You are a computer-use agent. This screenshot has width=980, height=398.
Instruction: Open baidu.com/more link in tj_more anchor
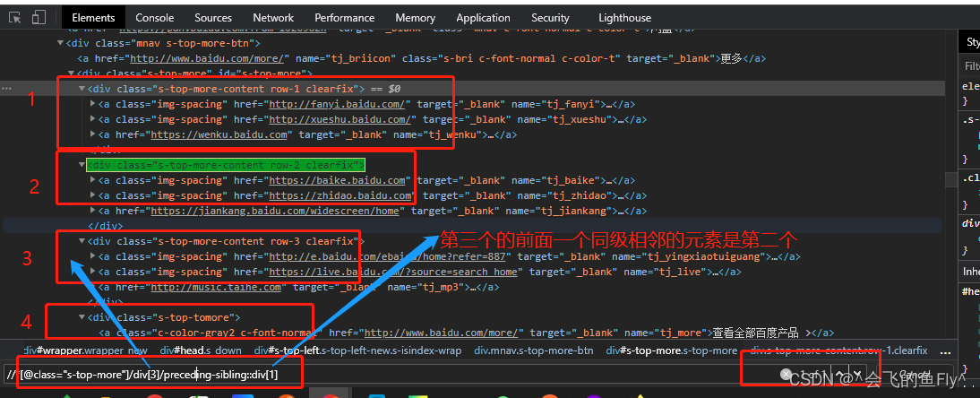[x=442, y=333]
